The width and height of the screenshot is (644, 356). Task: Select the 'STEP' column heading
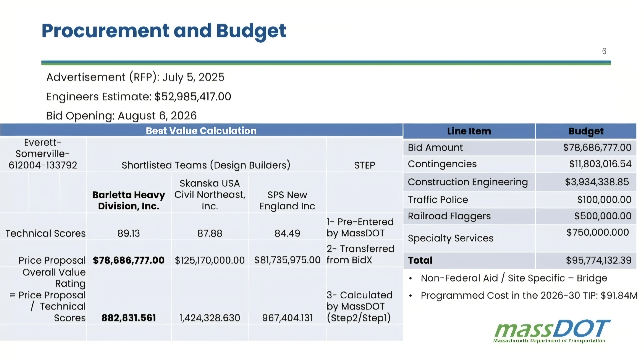364,165
